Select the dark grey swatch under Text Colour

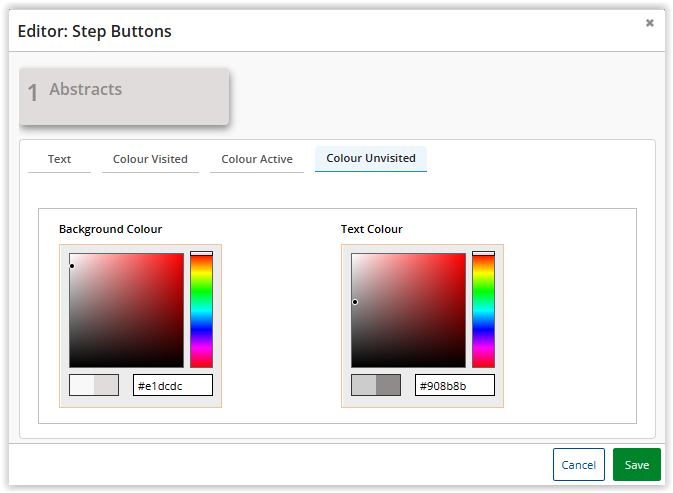(x=388, y=385)
